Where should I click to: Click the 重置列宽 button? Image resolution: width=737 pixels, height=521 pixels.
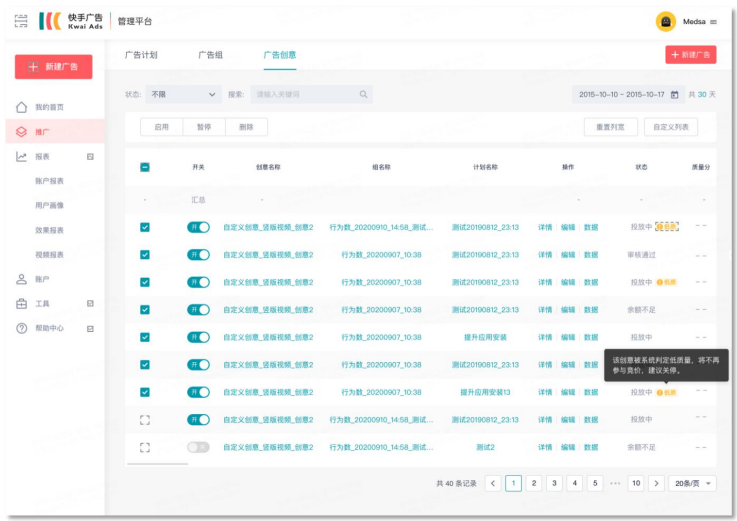611,127
